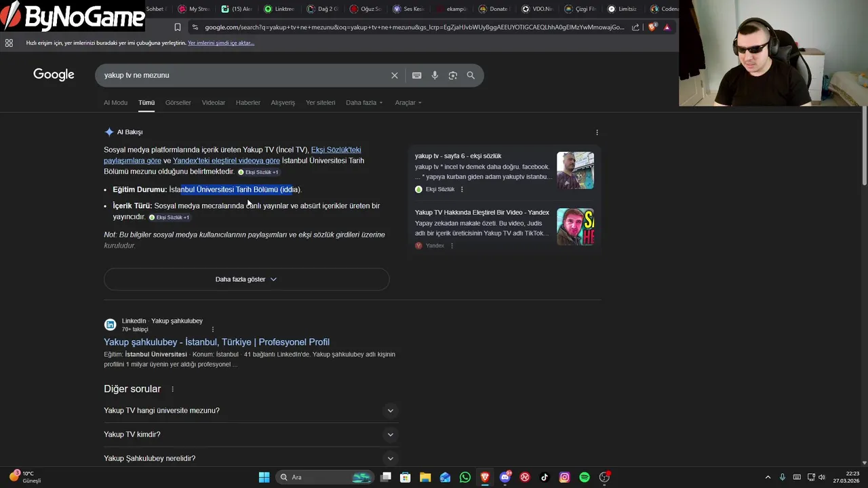This screenshot has height=488, width=868.
Task: Open the volume speaker tray icon
Action: tap(822, 477)
